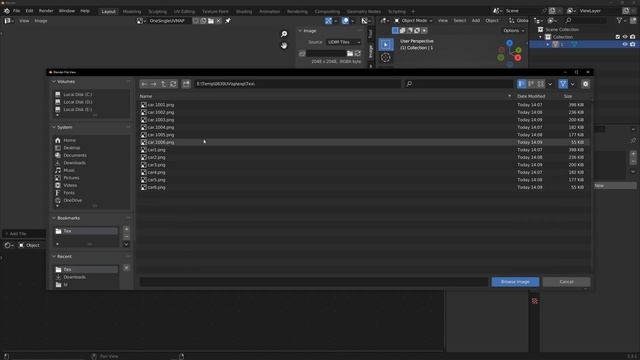This screenshot has width=640, height=360.
Task: Go back to previous folder in file browser
Action: pyautogui.click(x=144, y=84)
